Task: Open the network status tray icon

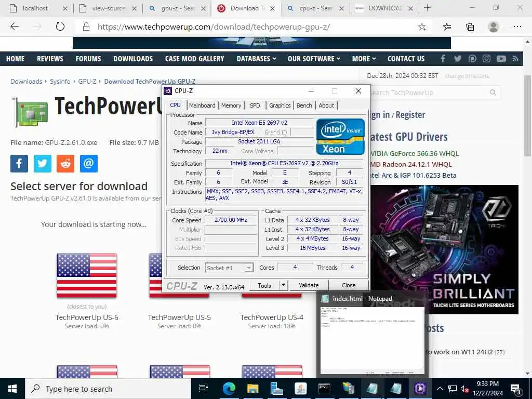Action: click(453, 389)
